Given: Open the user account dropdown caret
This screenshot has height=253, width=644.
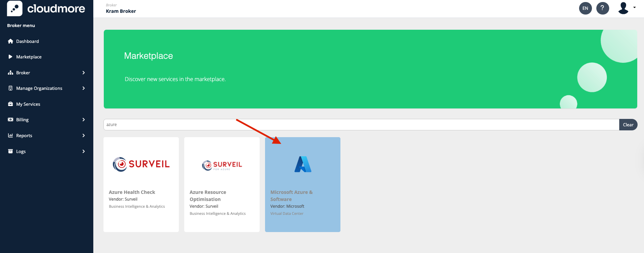Looking at the screenshot, I should coord(635,7).
